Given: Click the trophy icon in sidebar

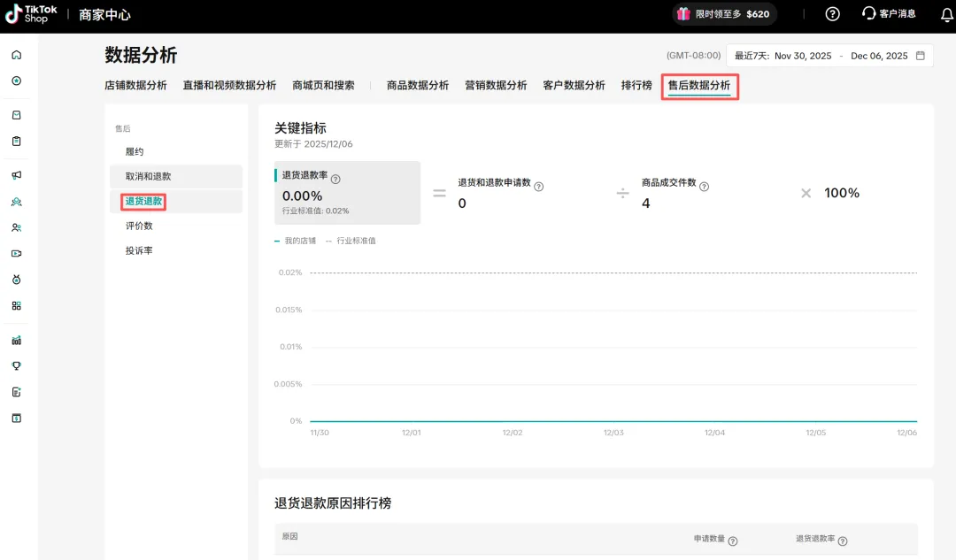Looking at the screenshot, I should coord(16,366).
